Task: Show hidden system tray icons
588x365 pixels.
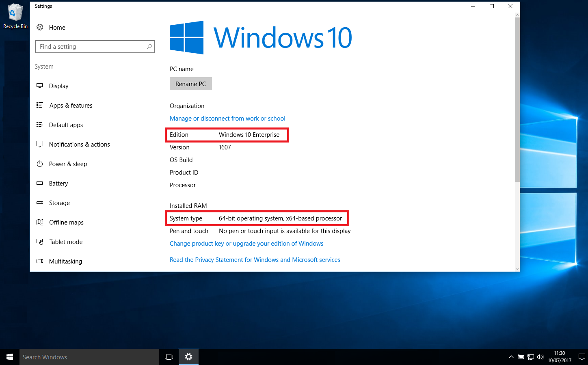Action: [x=511, y=357]
